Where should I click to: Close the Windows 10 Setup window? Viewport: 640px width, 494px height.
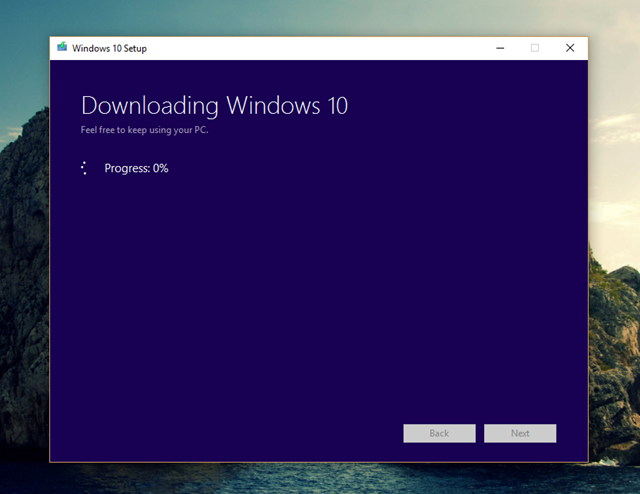(570, 48)
